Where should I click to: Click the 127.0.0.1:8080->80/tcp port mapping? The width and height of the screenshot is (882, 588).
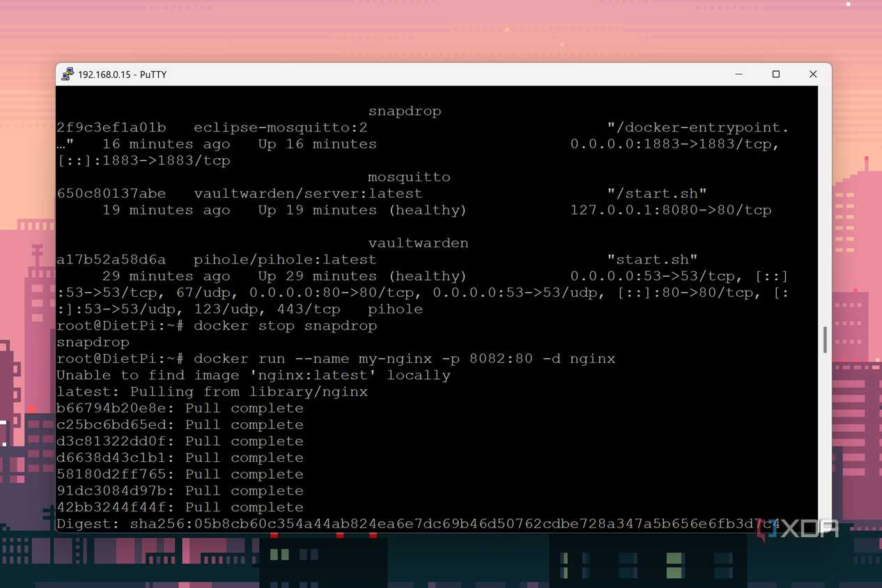pos(671,210)
